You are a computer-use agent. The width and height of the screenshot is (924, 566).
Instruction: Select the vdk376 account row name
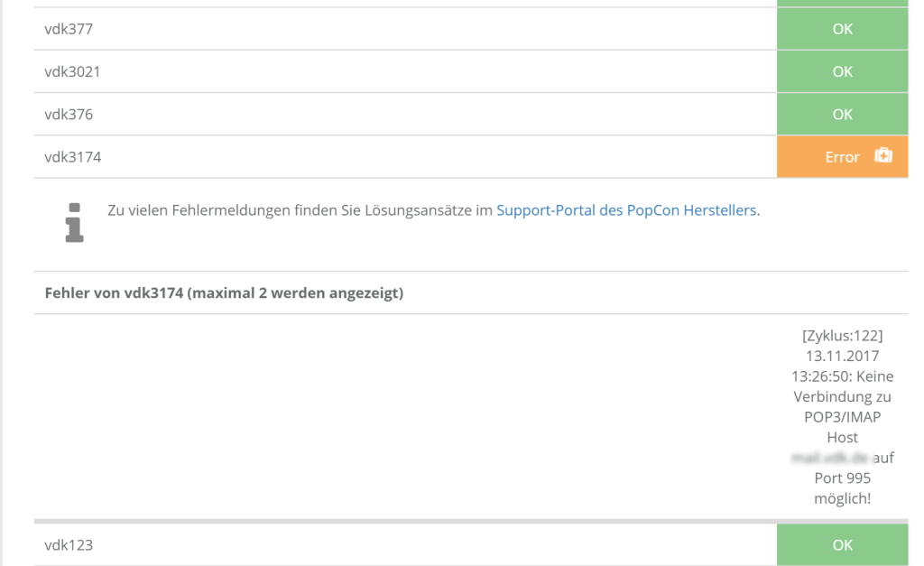pos(69,115)
